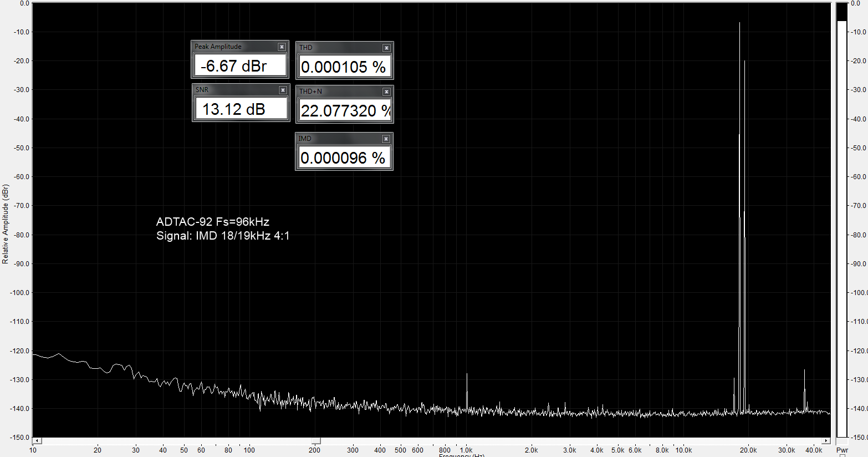Click the left arrow of frequency scrollbar
The height and width of the screenshot is (457, 868).
[37, 441]
